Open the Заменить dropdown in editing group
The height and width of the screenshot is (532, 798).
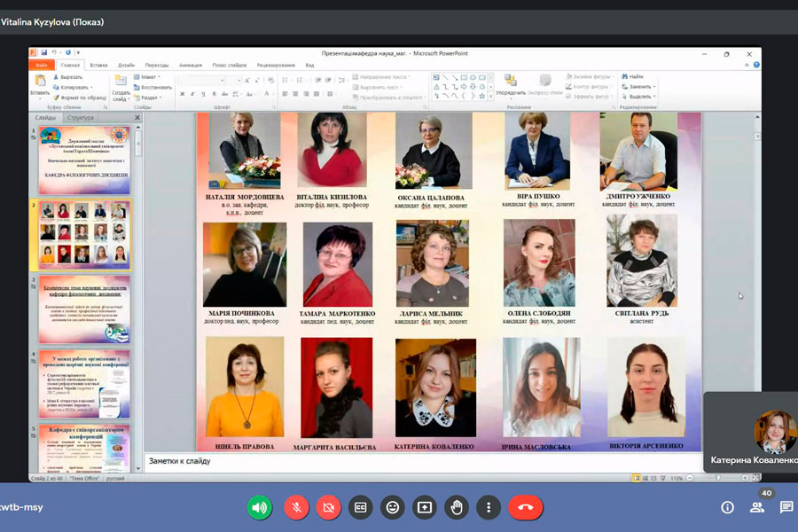click(642, 87)
